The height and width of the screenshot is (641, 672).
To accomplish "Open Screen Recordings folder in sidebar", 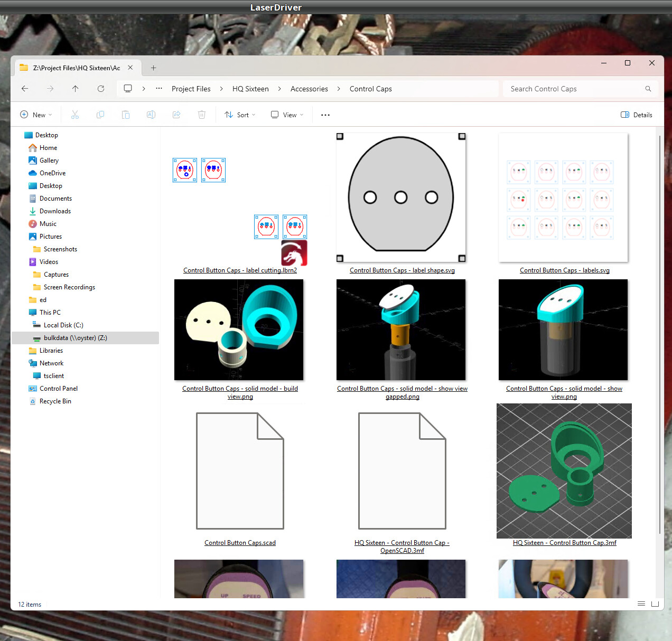I will 69,287.
